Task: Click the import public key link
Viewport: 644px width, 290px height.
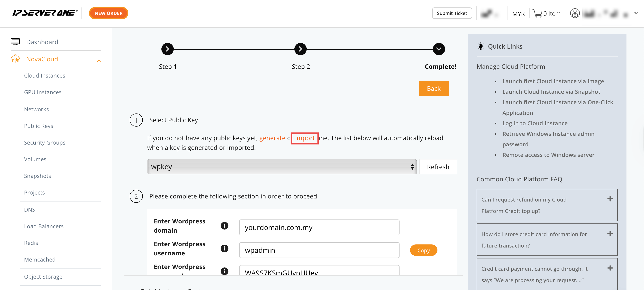Action: pyautogui.click(x=305, y=138)
